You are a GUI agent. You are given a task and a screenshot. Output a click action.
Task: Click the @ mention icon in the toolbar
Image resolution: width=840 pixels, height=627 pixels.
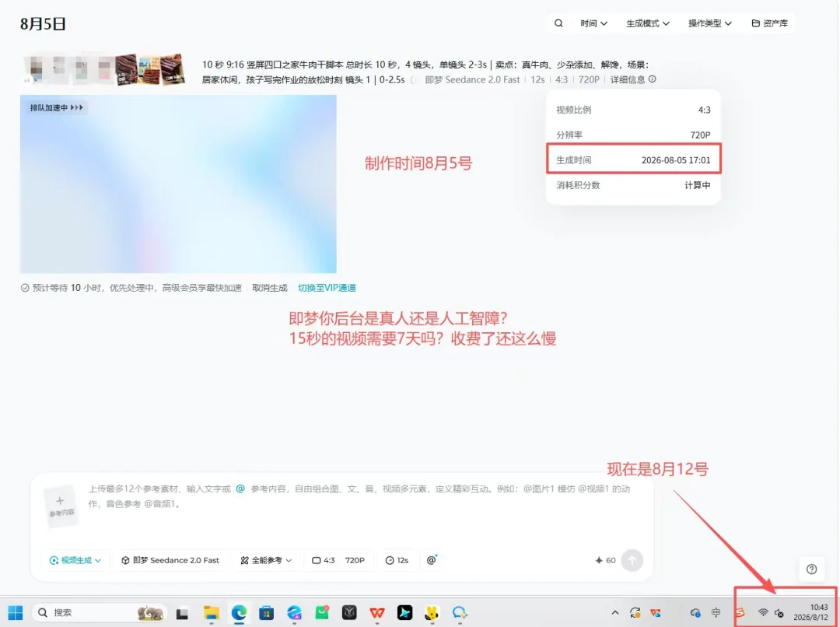432,560
